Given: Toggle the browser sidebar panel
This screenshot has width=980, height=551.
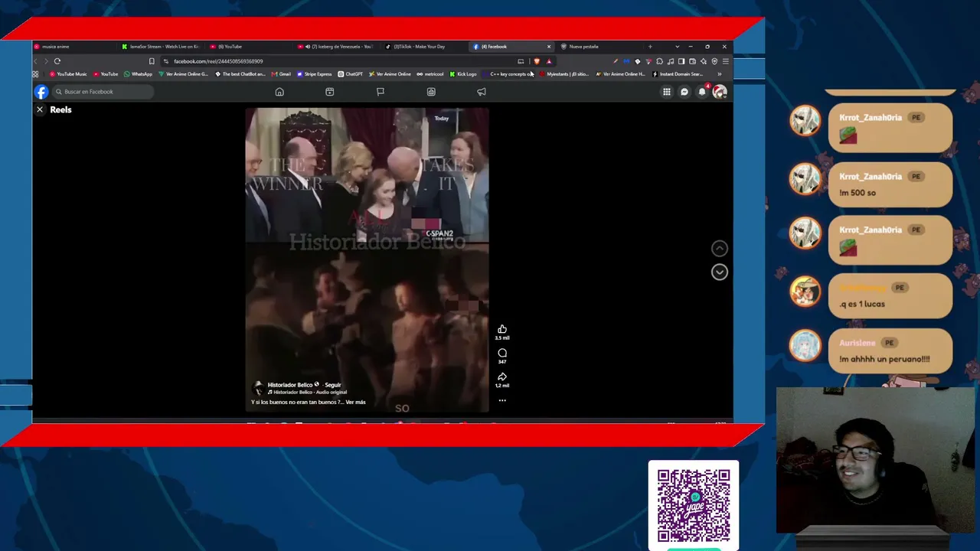Looking at the screenshot, I should tap(681, 61).
